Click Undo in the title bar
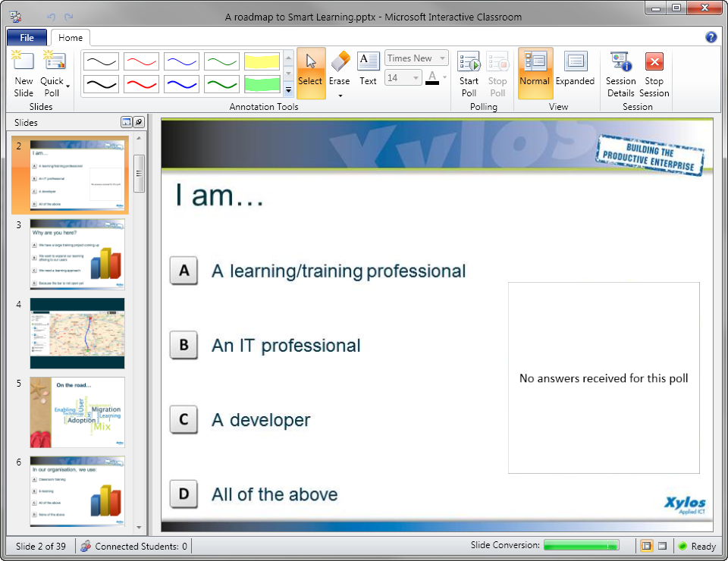Screen dimensions: 728x561 [x=52, y=17]
